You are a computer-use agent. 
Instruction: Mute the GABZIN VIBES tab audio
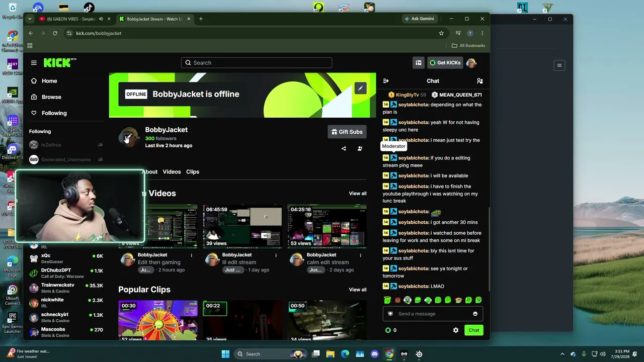[x=101, y=19]
